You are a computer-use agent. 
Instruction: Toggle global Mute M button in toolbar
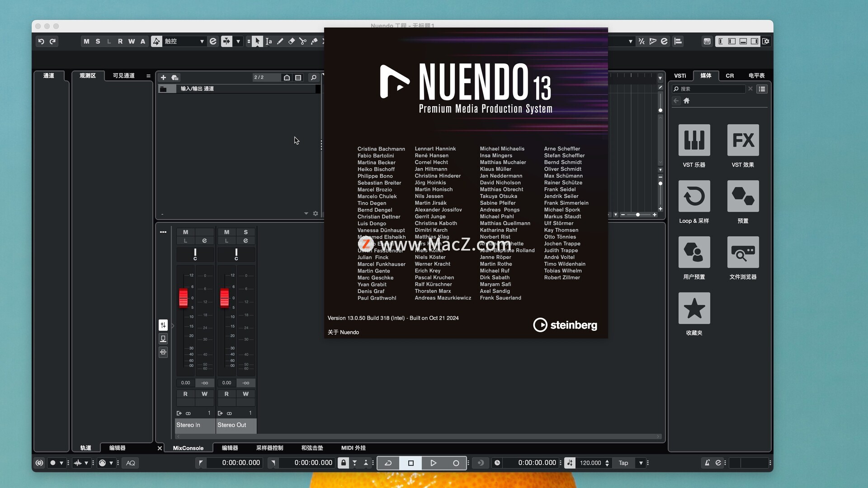(86, 41)
